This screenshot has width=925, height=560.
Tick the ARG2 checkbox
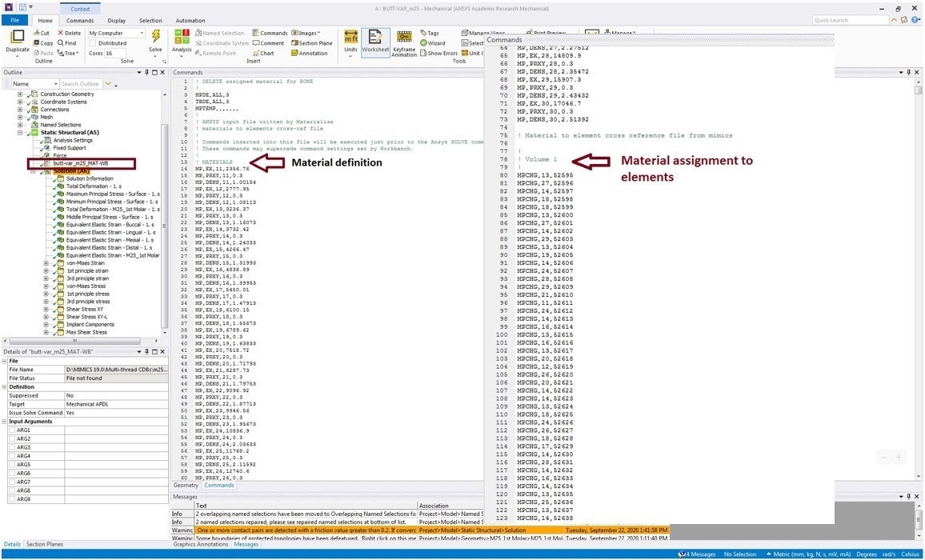[12, 439]
